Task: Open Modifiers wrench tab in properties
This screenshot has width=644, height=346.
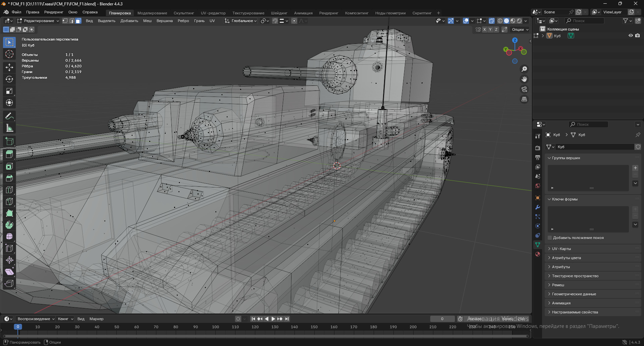Action: pos(538,207)
